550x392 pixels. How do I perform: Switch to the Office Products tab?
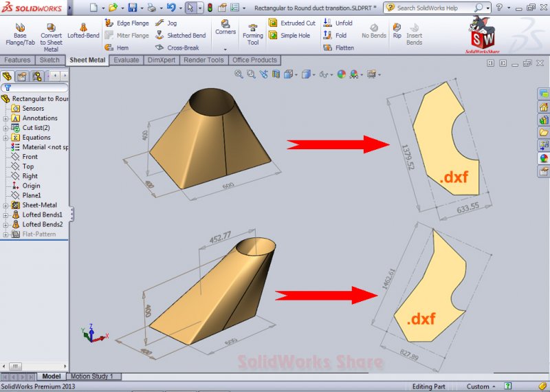(254, 60)
